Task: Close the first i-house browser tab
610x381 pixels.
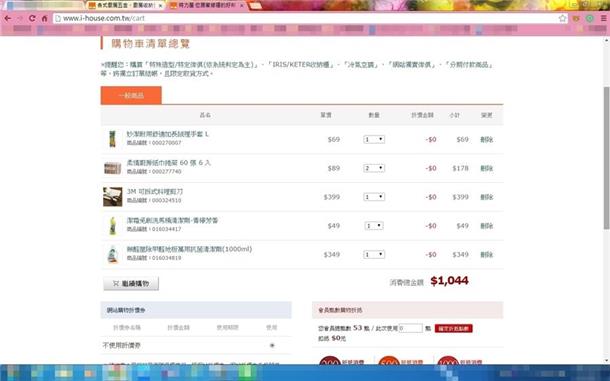Action: coord(160,6)
